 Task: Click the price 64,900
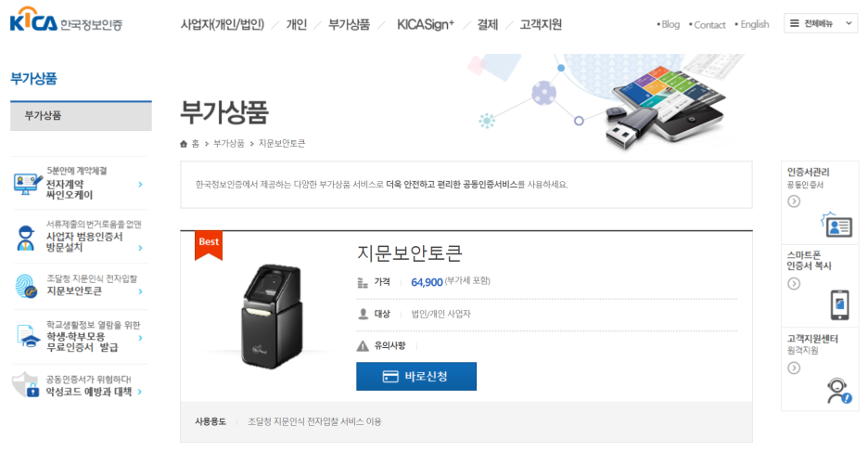tap(427, 282)
